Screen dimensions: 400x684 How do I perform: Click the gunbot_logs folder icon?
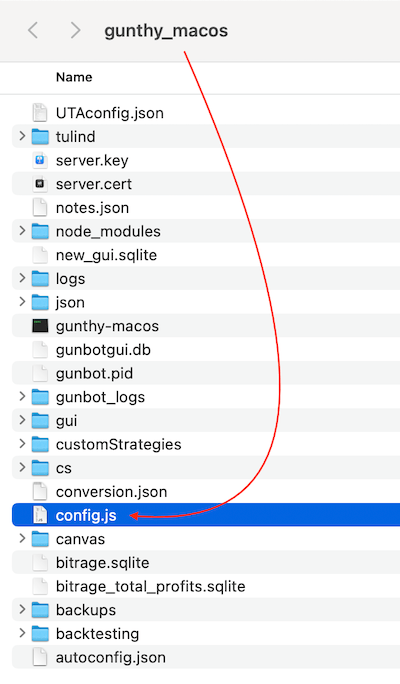[x=40, y=397]
